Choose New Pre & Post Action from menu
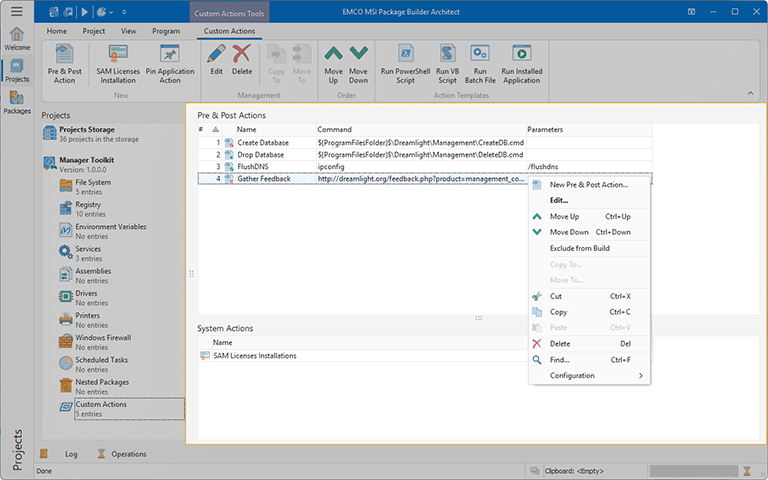This screenshot has width=768, height=480. coord(588,185)
